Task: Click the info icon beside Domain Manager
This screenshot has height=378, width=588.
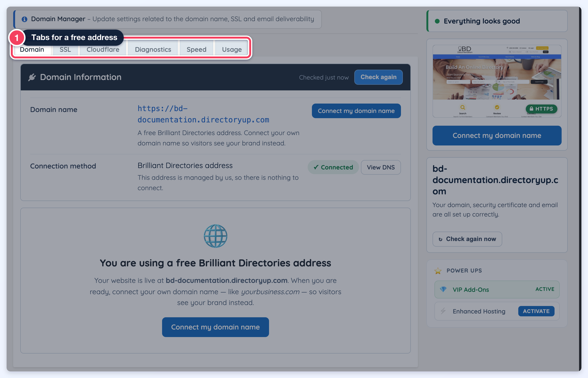Action: [24, 19]
